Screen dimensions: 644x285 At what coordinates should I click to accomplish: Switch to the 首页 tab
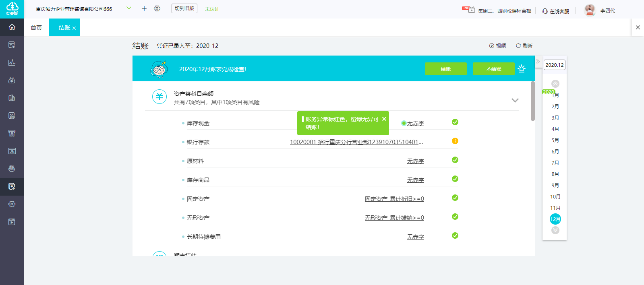(36, 28)
